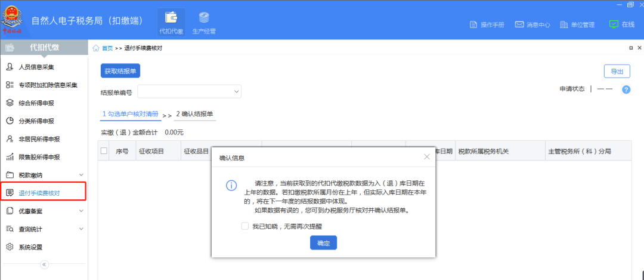
Task: Expand the 查询统计 chevron arrow
Action: (x=81, y=229)
